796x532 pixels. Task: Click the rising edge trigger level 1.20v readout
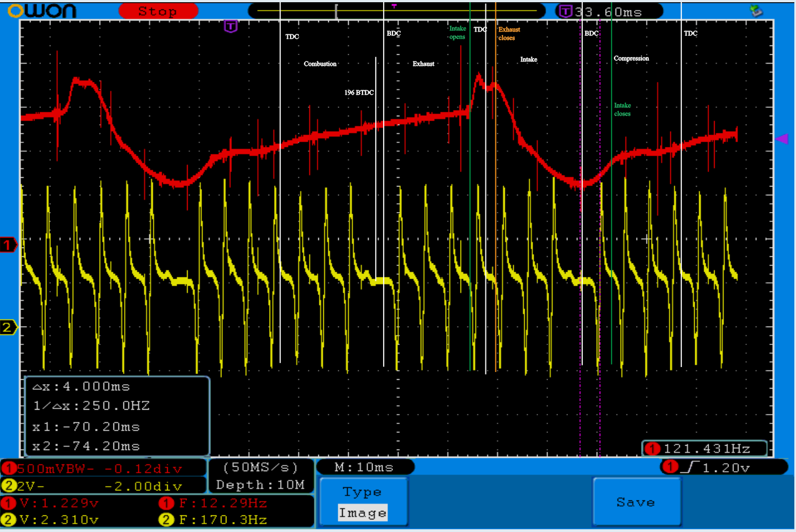(x=725, y=467)
